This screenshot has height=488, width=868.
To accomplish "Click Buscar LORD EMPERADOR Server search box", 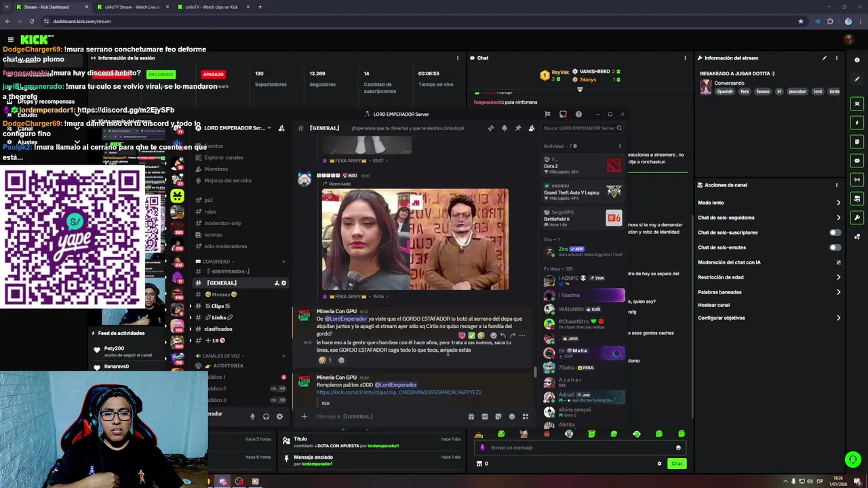I will (x=583, y=128).
